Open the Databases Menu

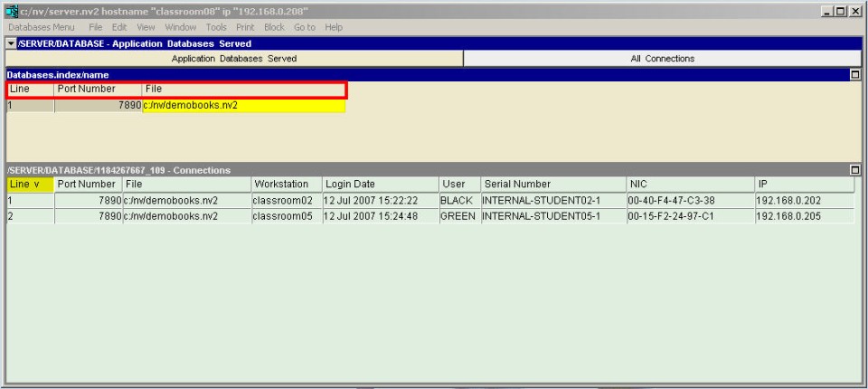coord(42,28)
